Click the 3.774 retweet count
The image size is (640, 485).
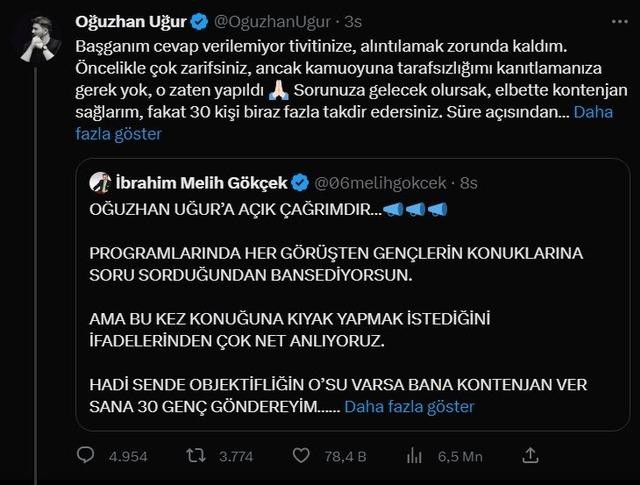click(x=236, y=457)
